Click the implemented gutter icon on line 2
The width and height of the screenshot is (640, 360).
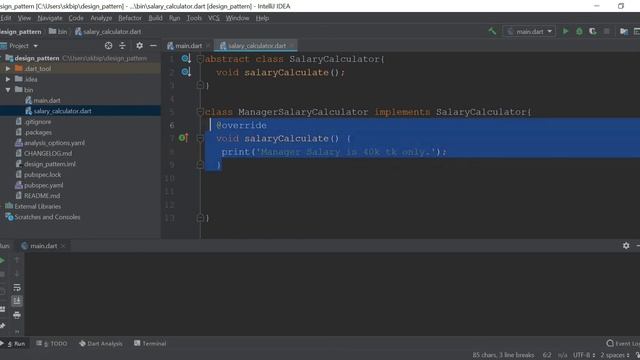[x=186, y=72]
